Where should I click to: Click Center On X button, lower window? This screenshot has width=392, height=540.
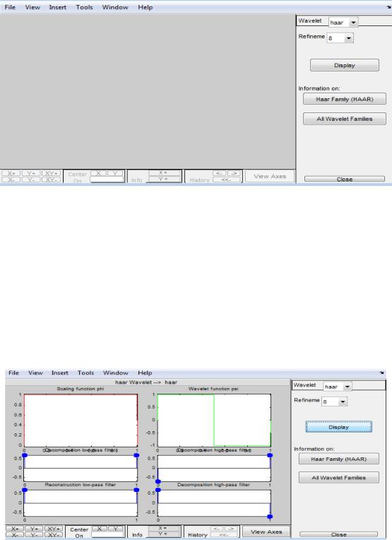[99, 529]
